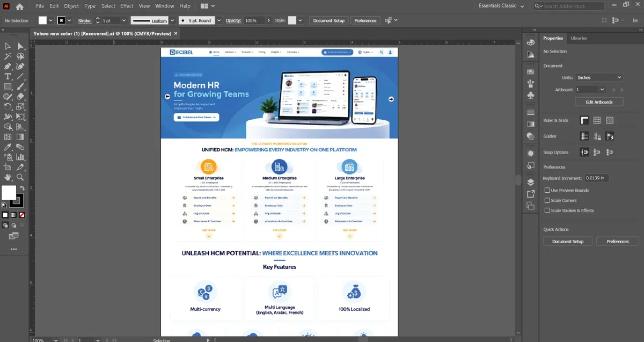Open the Essentials Classic workspace switcher
Viewport: 644px width, 342px height.
click(x=501, y=6)
